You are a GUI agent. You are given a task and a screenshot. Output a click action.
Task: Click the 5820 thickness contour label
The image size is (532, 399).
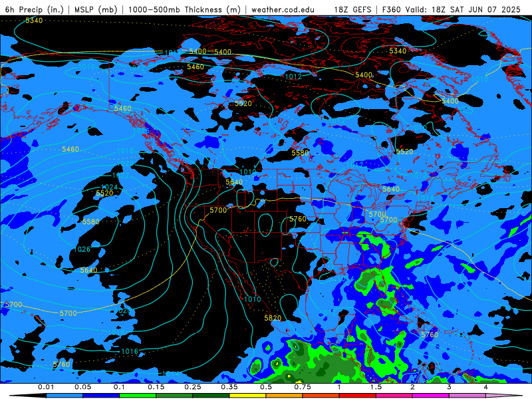click(273, 318)
